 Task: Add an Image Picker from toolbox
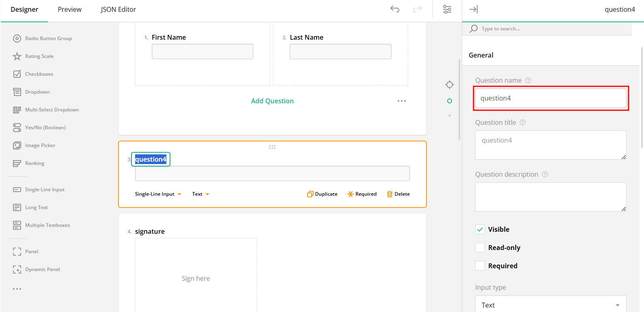coord(40,145)
